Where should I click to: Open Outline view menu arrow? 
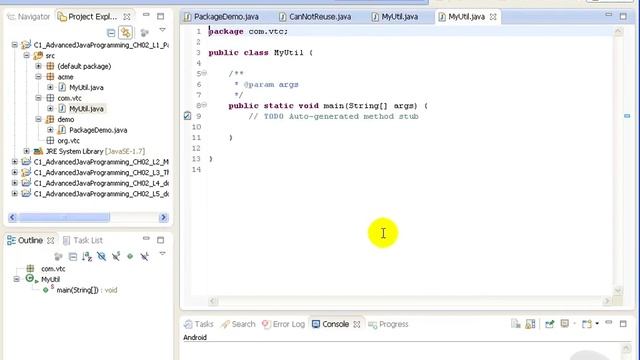(x=162, y=253)
